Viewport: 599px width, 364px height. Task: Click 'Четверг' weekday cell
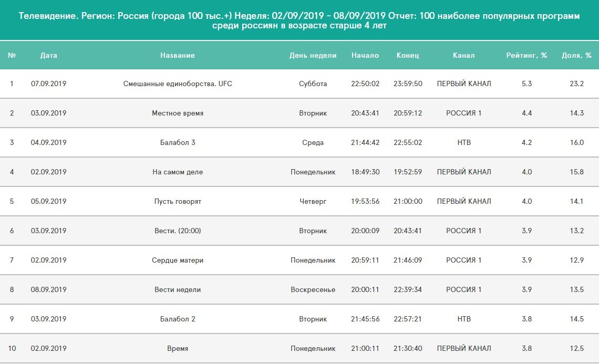(x=313, y=201)
